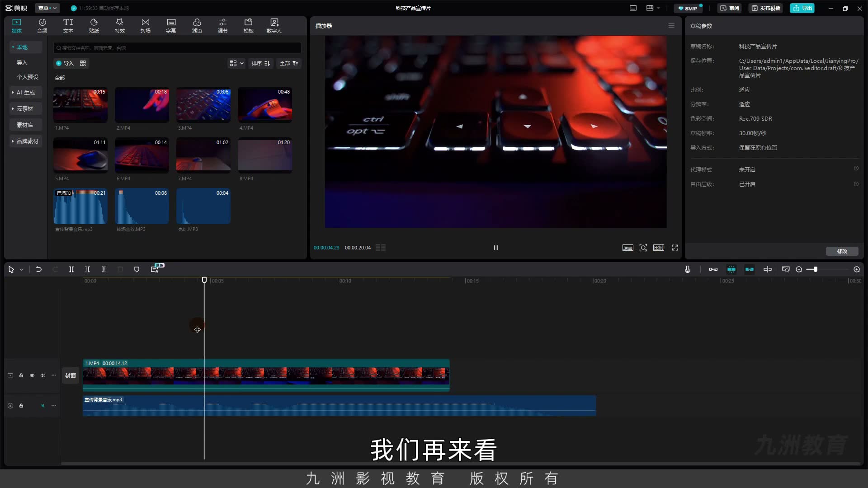This screenshot has width=868, height=488.
Task: Open the 滤镜 filters panel
Action: click(197, 26)
